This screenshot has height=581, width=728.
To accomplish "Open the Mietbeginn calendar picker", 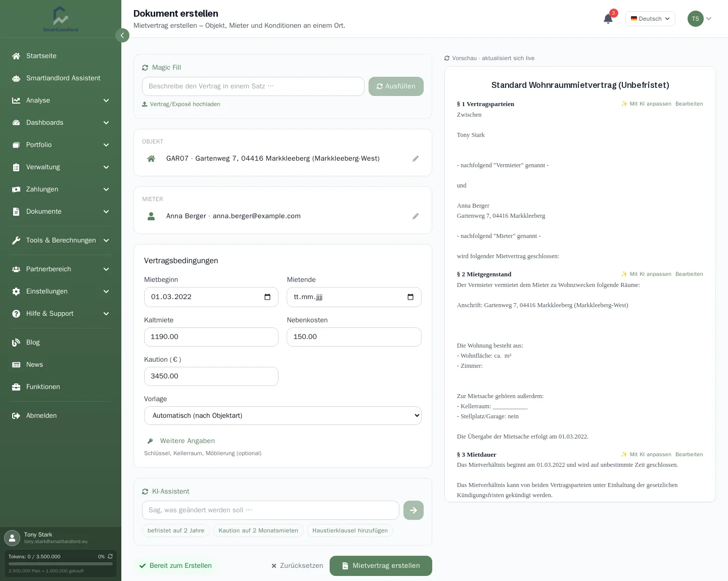I will coord(267,297).
